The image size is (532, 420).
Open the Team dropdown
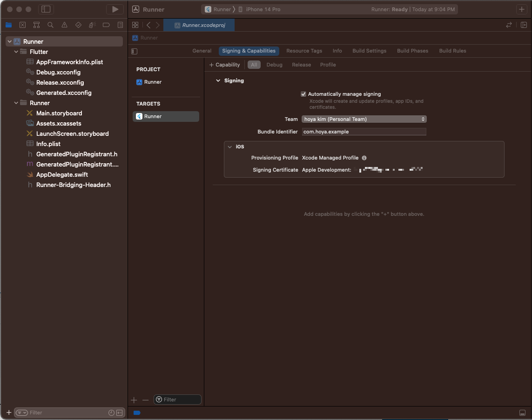pyautogui.click(x=364, y=119)
